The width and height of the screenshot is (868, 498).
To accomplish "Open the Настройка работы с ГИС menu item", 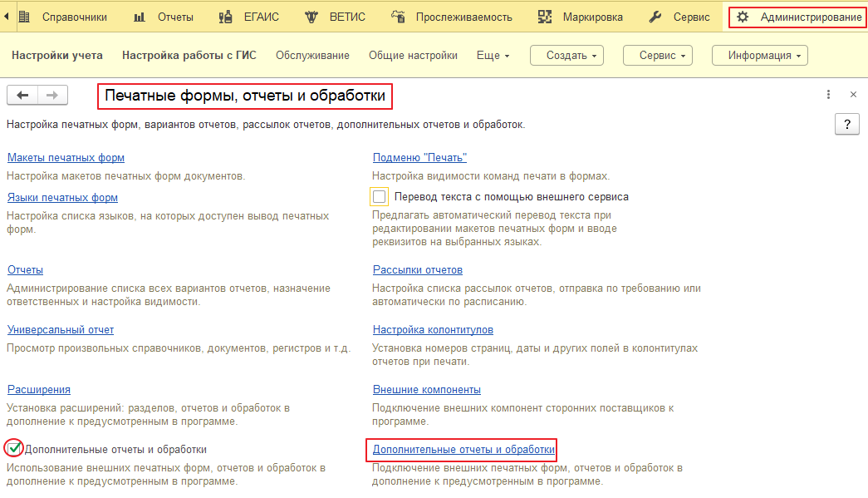I will [x=189, y=55].
